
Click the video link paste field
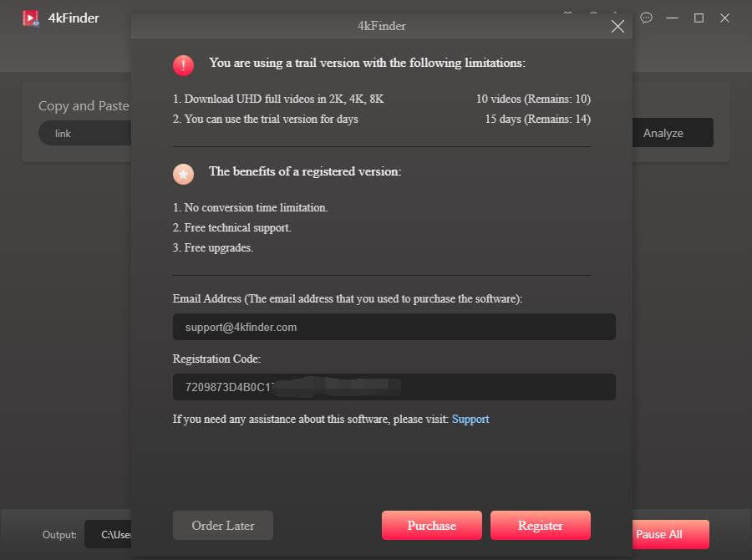click(84, 134)
